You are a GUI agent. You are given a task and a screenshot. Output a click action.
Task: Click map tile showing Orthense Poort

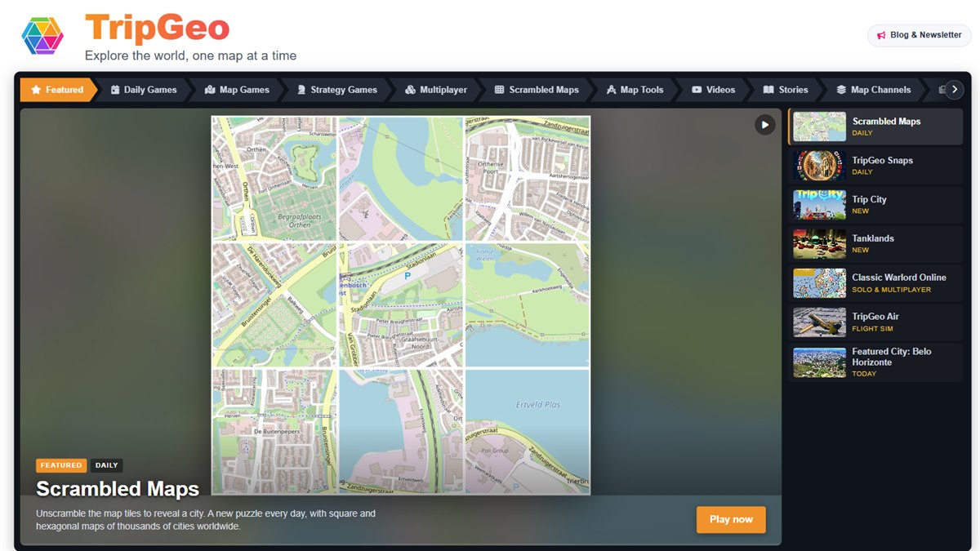click(x=528, y=179)
